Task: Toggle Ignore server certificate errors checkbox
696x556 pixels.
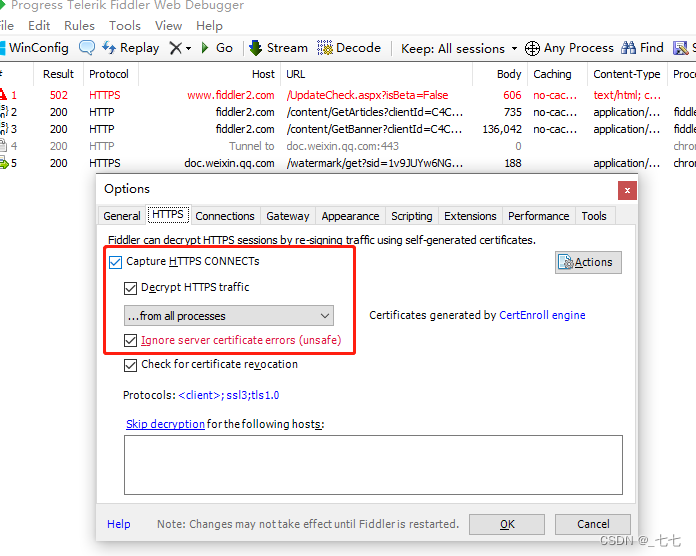Action: (130, 340)
